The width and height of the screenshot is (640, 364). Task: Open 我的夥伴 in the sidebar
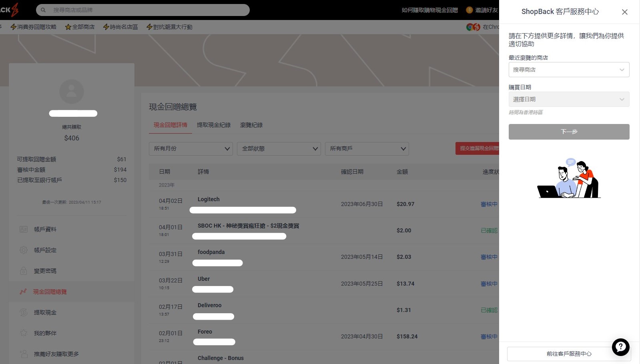tap(45, 333)
